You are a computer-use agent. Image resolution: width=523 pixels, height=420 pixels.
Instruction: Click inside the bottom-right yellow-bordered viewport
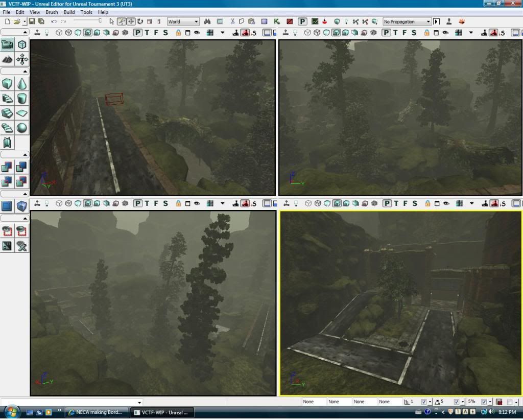[x=400, y=303]
